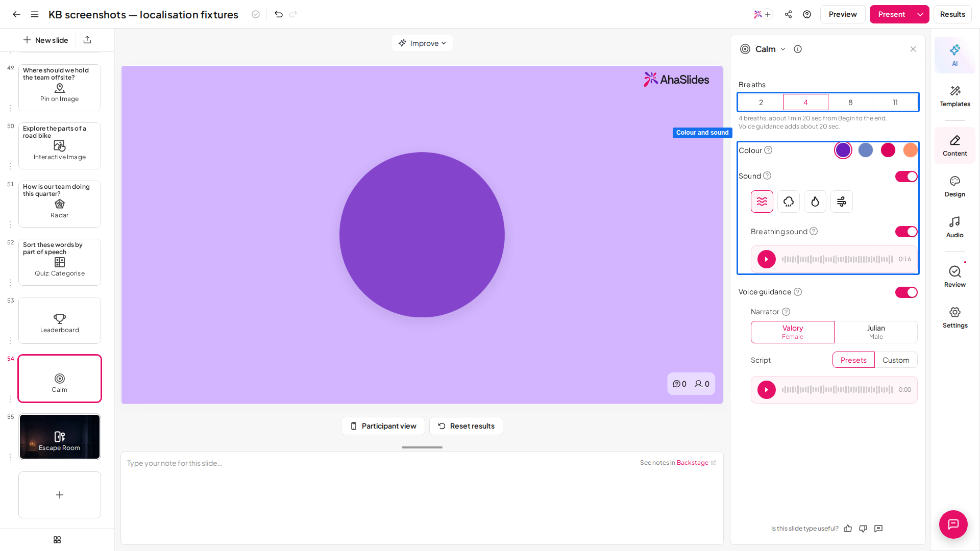Open the Templates sidebar panel
Image resolution: width=980 pixels, height=551 pixels.
click(x=954, y=96)
